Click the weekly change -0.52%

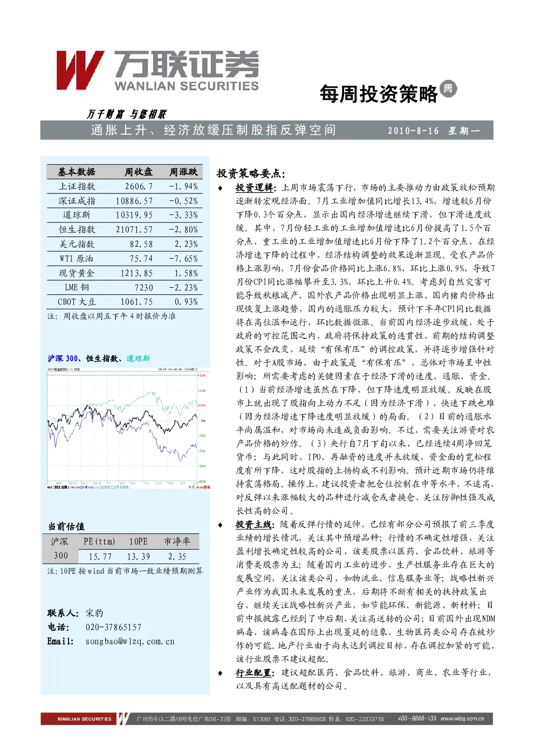[183, 201]
